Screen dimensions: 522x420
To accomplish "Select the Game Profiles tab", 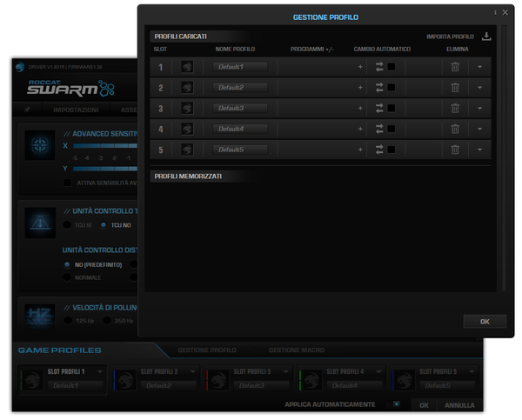I will point(59,350).
